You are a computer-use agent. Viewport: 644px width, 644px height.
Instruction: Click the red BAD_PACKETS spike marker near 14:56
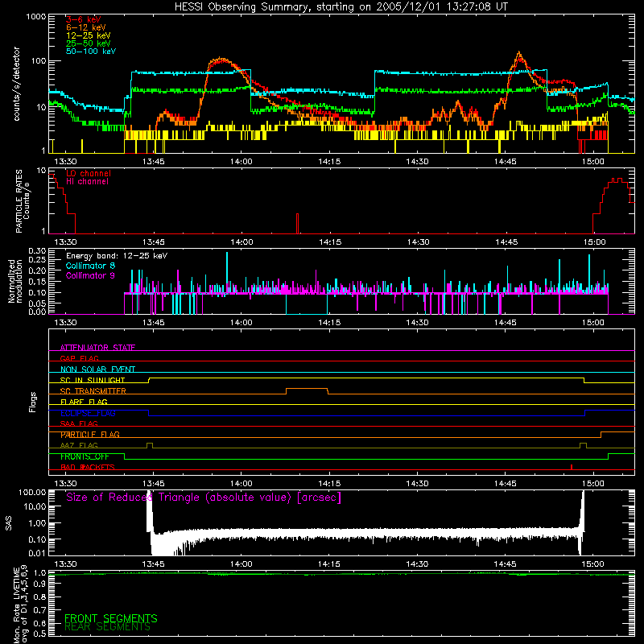click(572, 467)
